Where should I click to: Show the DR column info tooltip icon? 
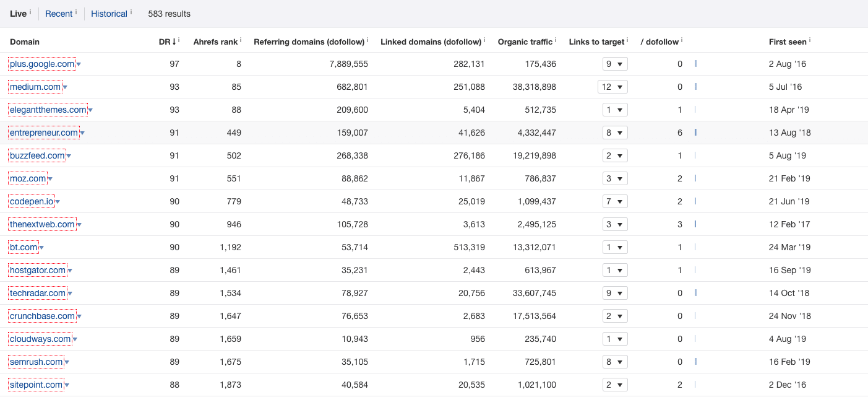pyautogui.click(x=179, y=40)
